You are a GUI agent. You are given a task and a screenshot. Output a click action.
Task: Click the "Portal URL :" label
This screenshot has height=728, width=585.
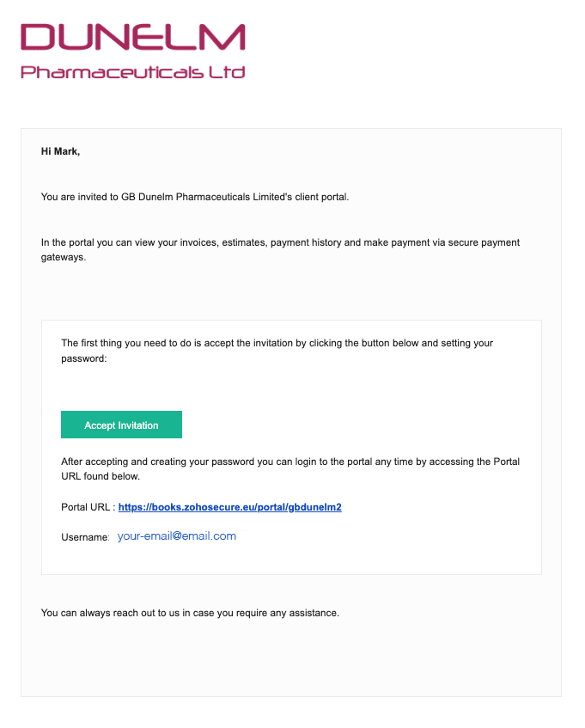click(x=88, y=507)
